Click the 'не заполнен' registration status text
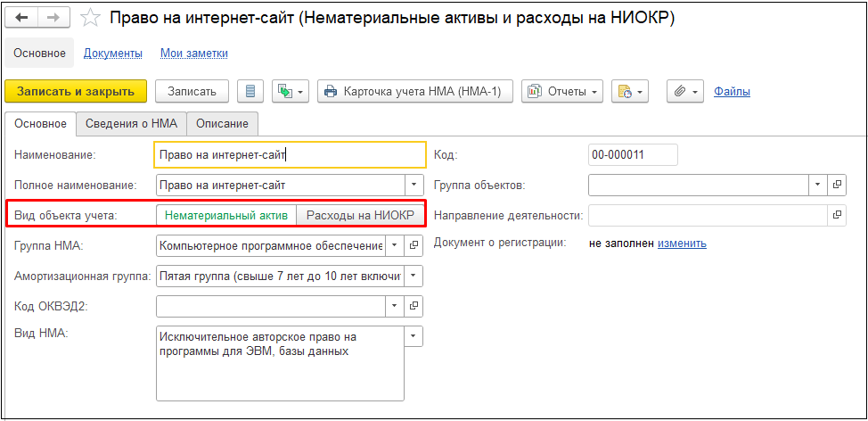868x421 pixels. tap(622, 244)
